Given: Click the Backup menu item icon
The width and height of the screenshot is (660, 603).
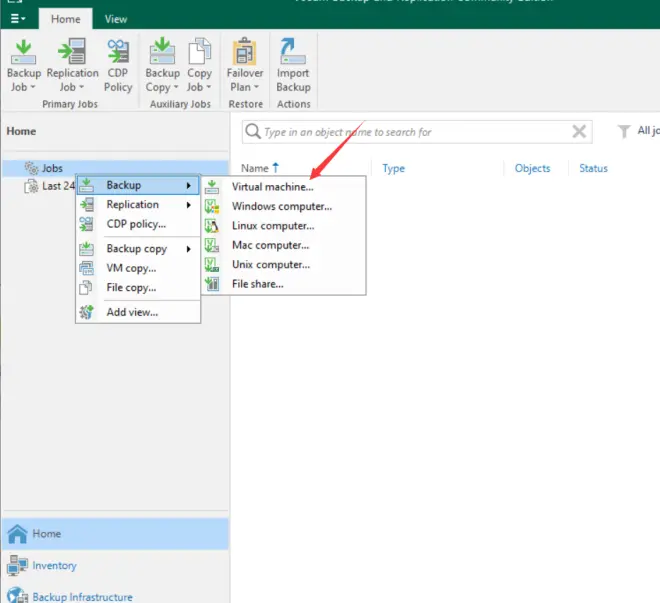Looking at the screenshot, I should 86,185.
